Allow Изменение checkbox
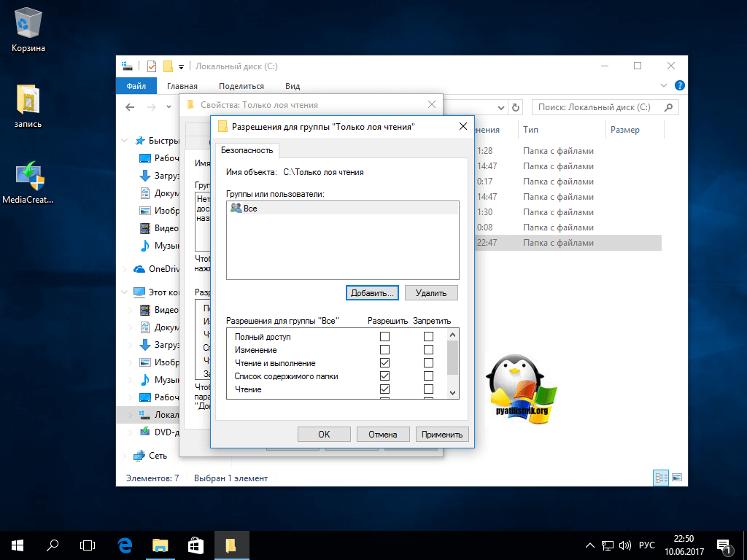The image size is (747, 560). click(384, 350)
